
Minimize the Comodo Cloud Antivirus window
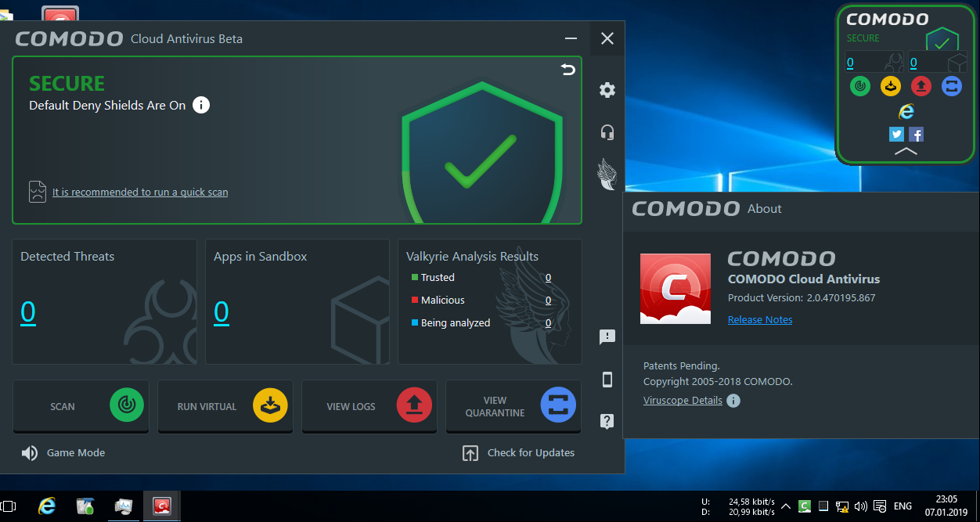click(572, 38)
